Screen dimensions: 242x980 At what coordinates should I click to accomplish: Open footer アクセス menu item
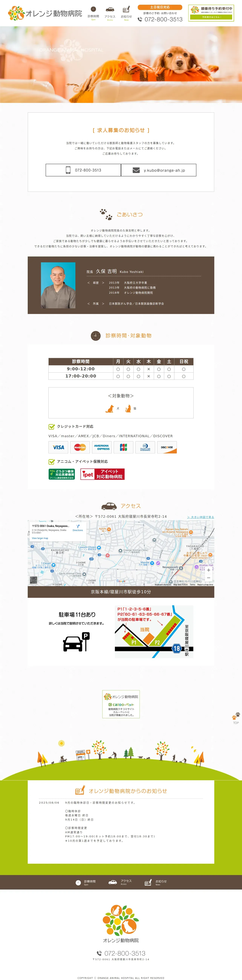[x=120, y=882]
